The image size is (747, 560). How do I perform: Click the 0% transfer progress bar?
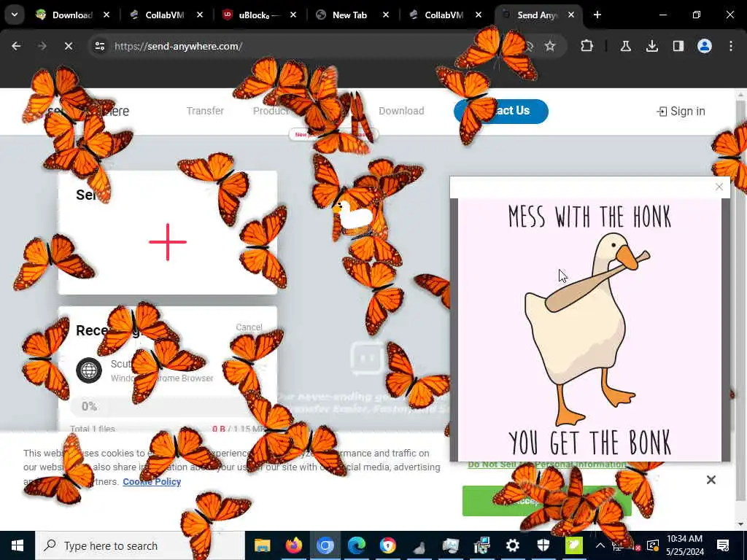168,406
